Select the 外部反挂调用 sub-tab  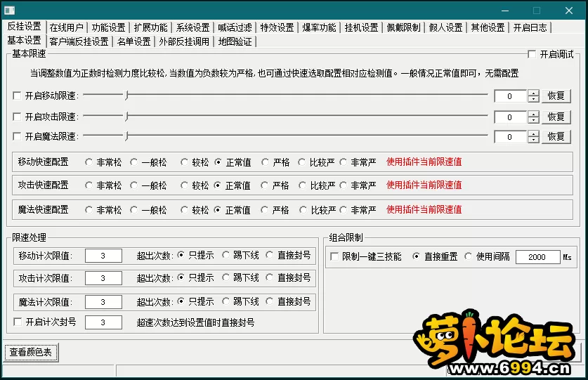[x=184, y=41]
